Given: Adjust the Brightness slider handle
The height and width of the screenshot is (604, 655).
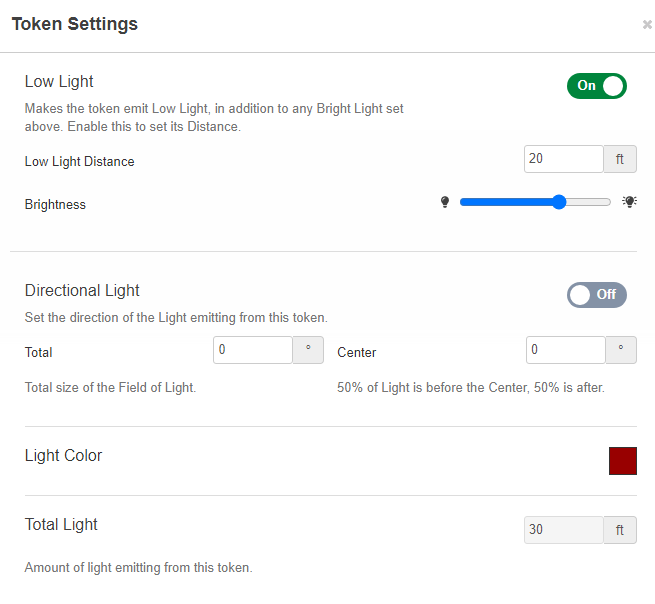Looking at the screenshot, I should [x=559, y=202].
